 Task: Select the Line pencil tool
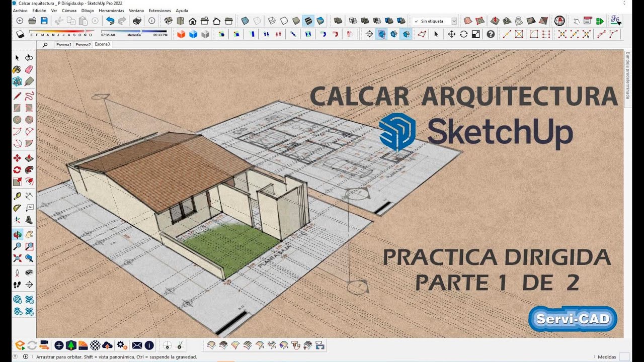tap(17, 96)
